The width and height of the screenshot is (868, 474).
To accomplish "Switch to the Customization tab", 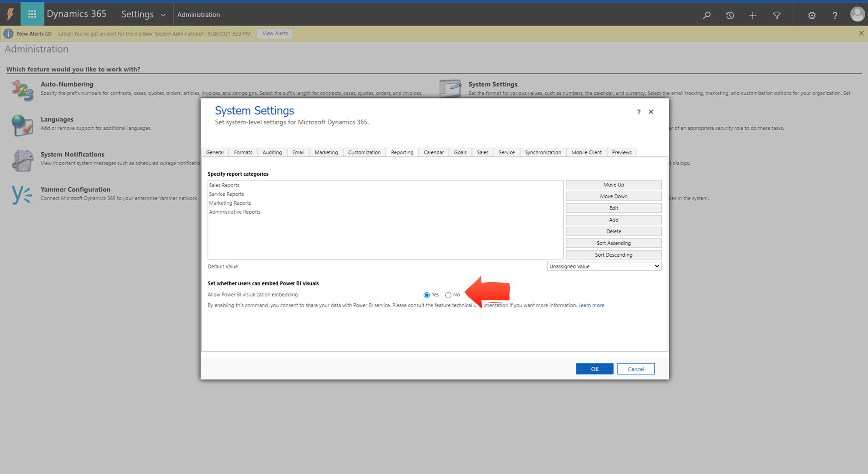I will [364, 152].
